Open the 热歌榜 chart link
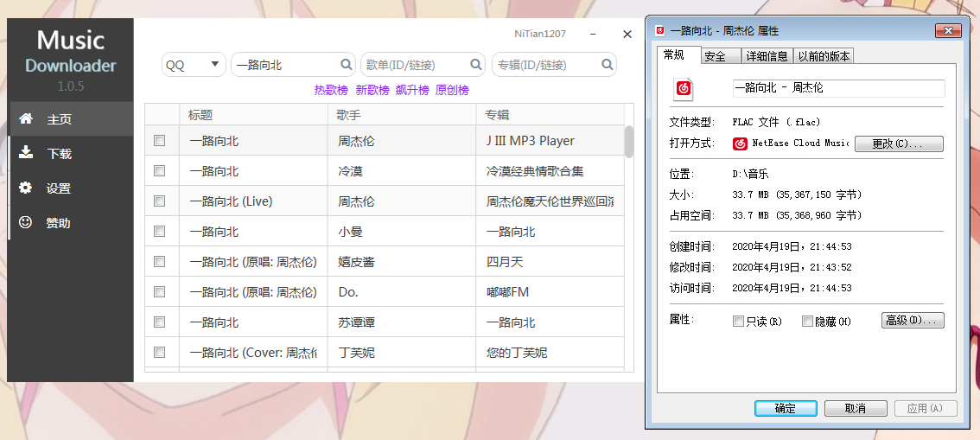The width and height of the screenshot is (980, 440). click(331, 90)
